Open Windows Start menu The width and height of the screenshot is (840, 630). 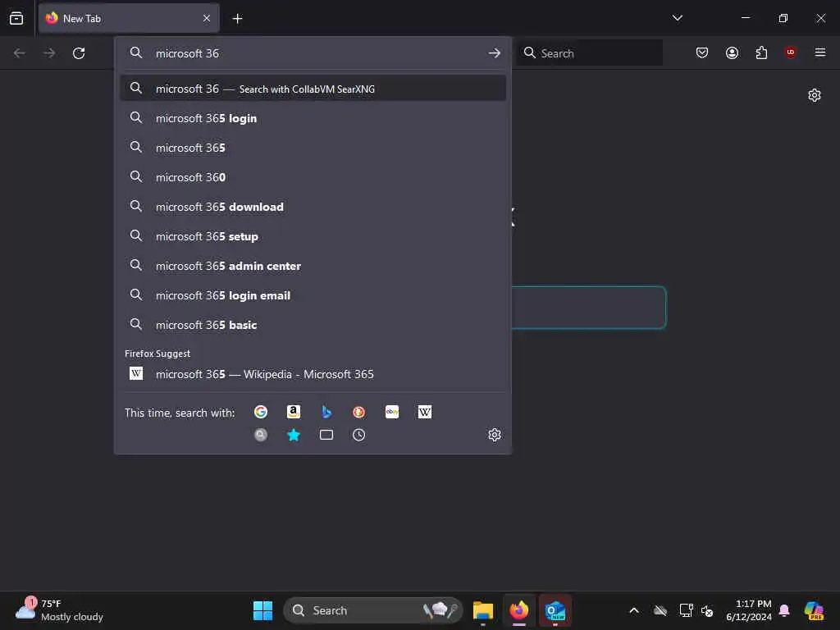(262, 610)
